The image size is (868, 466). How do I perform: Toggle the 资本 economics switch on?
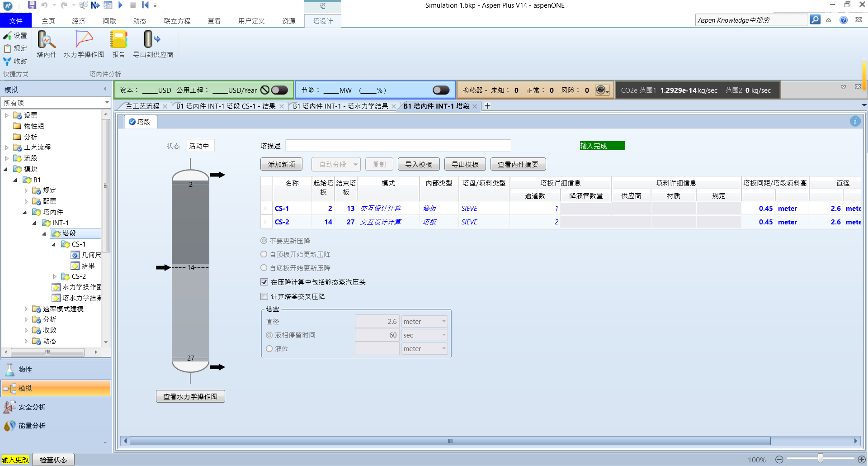(279, 90)
